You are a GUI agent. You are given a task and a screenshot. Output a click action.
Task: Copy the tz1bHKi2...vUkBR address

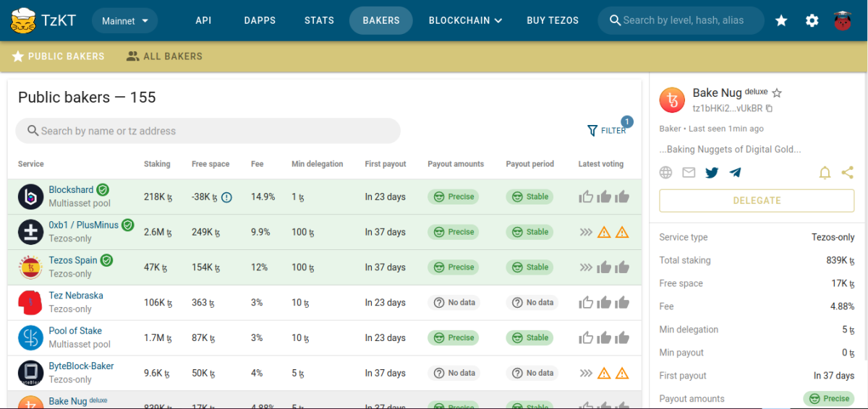click(x=769, y=108)
